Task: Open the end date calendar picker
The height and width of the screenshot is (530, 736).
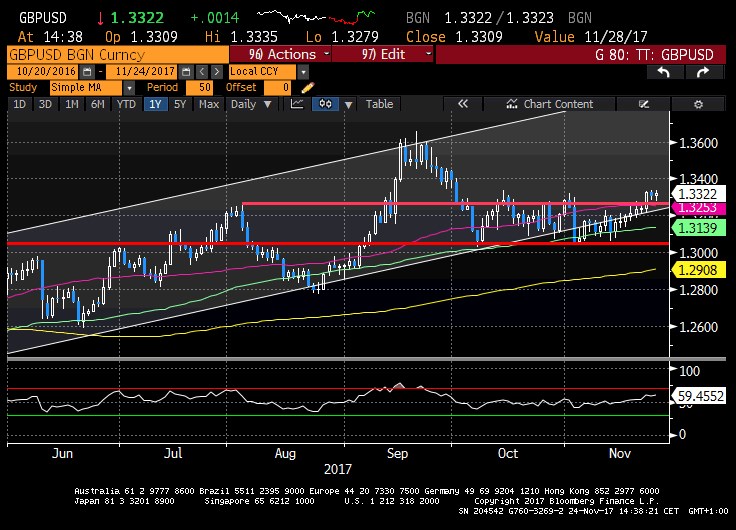Action: point(185,72)
